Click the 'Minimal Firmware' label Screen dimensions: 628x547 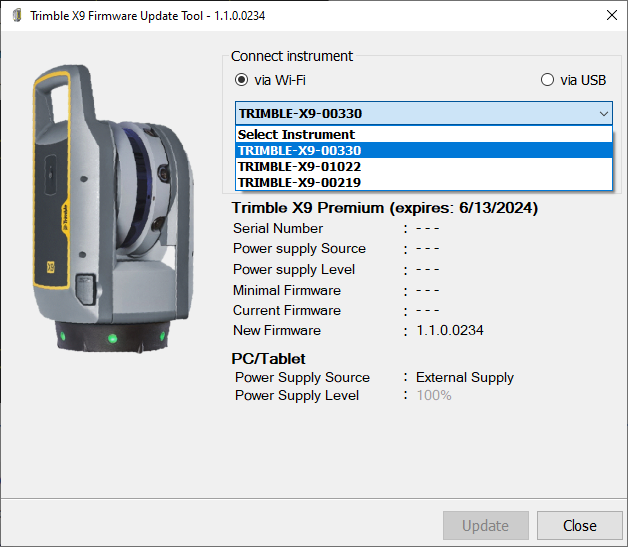(x=287, y=290)
